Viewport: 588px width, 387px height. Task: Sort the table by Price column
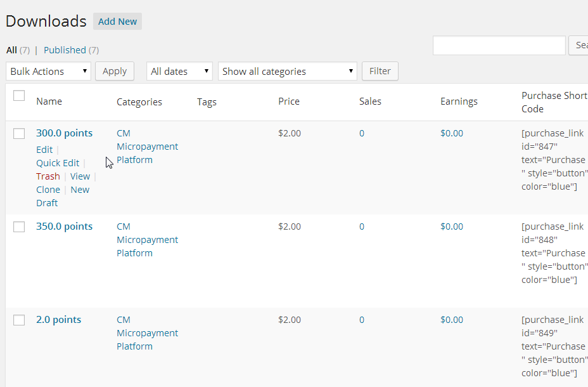tap(289, 102)
